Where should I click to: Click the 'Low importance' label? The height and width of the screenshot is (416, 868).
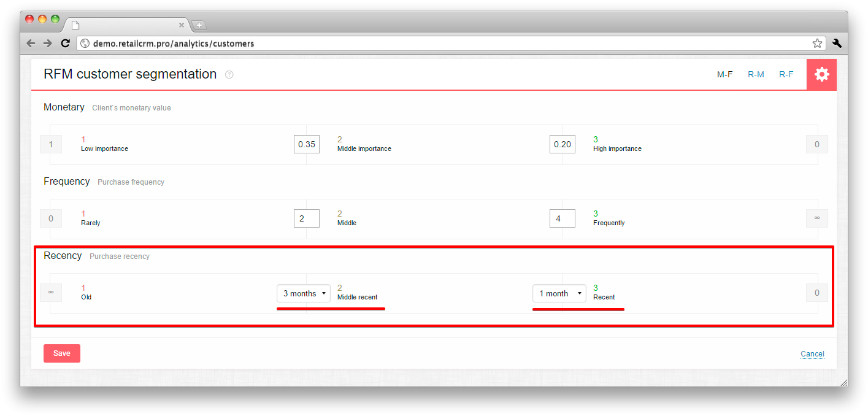coord(105,148)
